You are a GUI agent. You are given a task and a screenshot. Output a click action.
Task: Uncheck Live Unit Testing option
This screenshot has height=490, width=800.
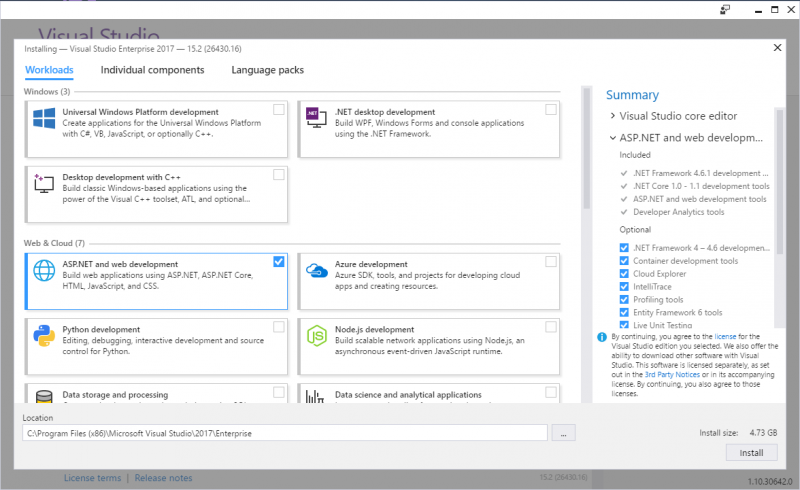(623, 325)
